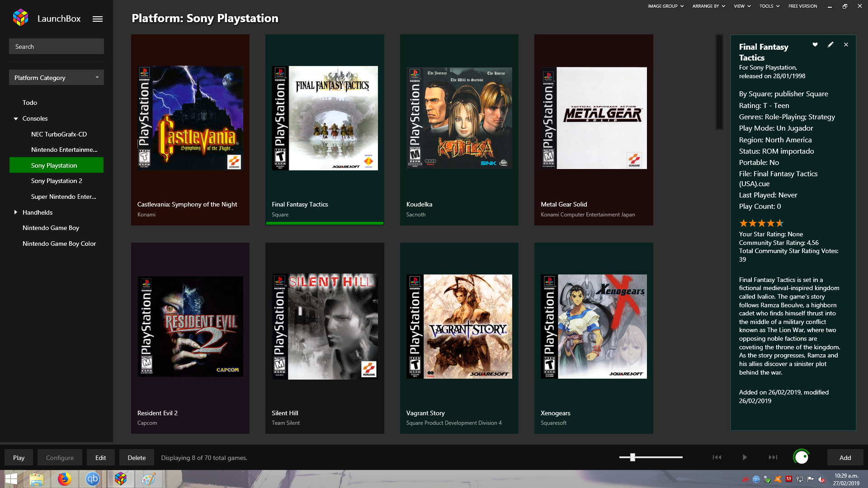Select the Koudelka game cover

459,118
